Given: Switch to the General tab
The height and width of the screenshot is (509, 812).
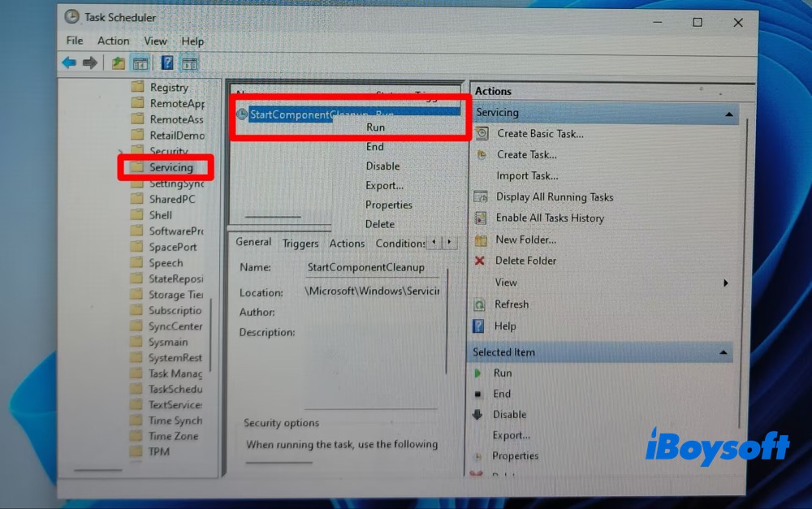Looking at the screenshot, I should (x=253, y=242).
